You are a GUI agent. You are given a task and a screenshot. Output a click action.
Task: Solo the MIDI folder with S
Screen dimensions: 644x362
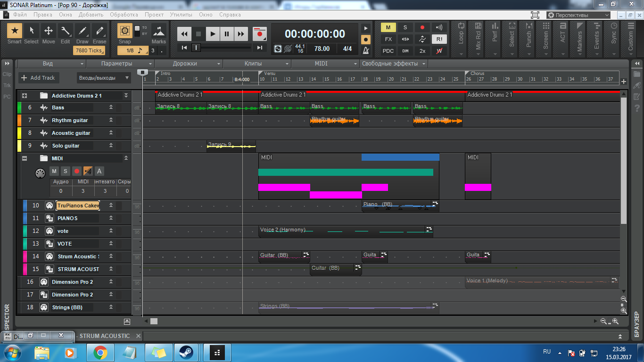click(x=66, y=171)
